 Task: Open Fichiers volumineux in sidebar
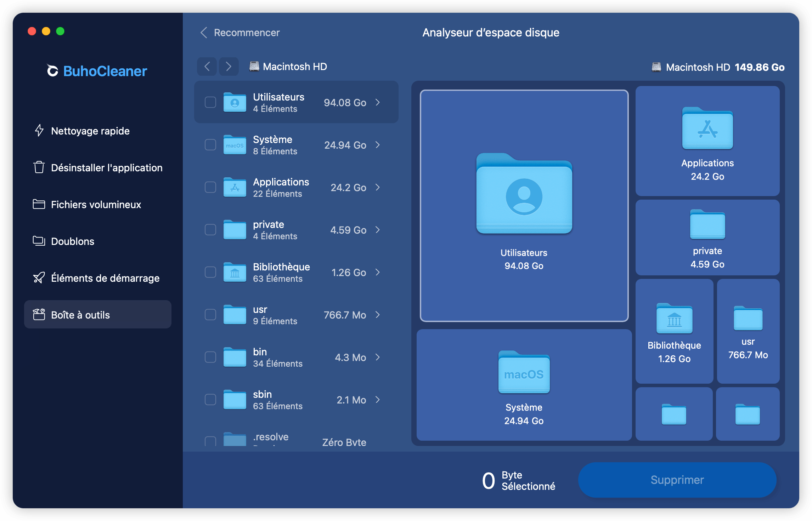(x=98, y=204)
